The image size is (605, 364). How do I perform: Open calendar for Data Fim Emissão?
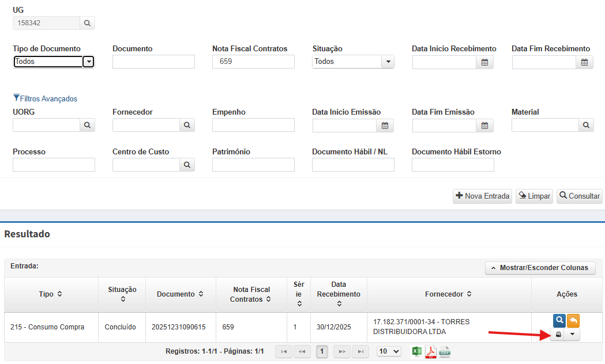coord(484,125)
